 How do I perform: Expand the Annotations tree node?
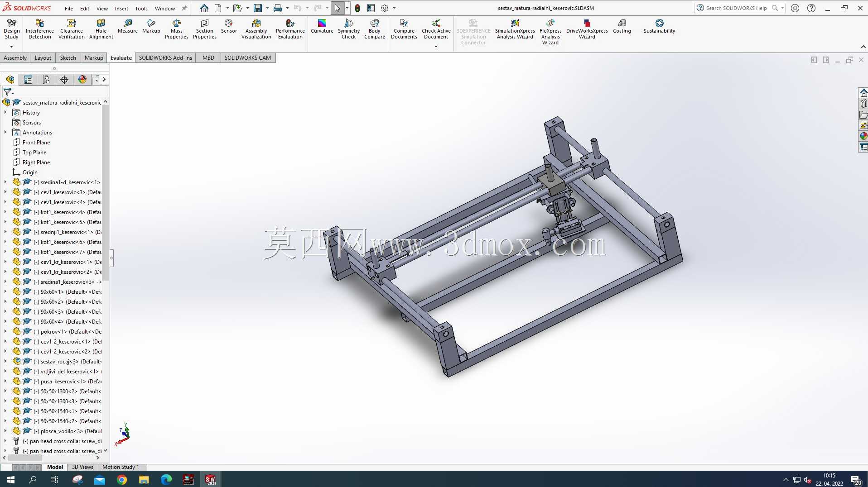[x=5, y=132]
